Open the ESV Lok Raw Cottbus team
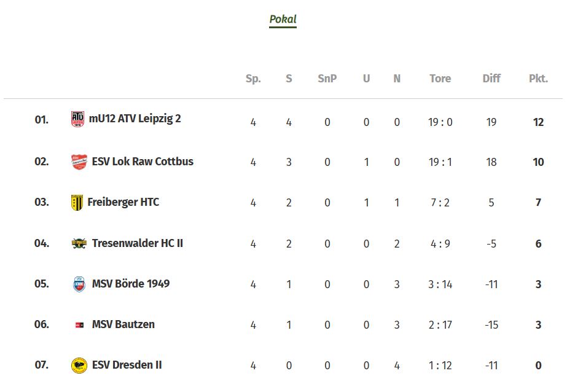575x392 pixels. [x=143, y=162]
